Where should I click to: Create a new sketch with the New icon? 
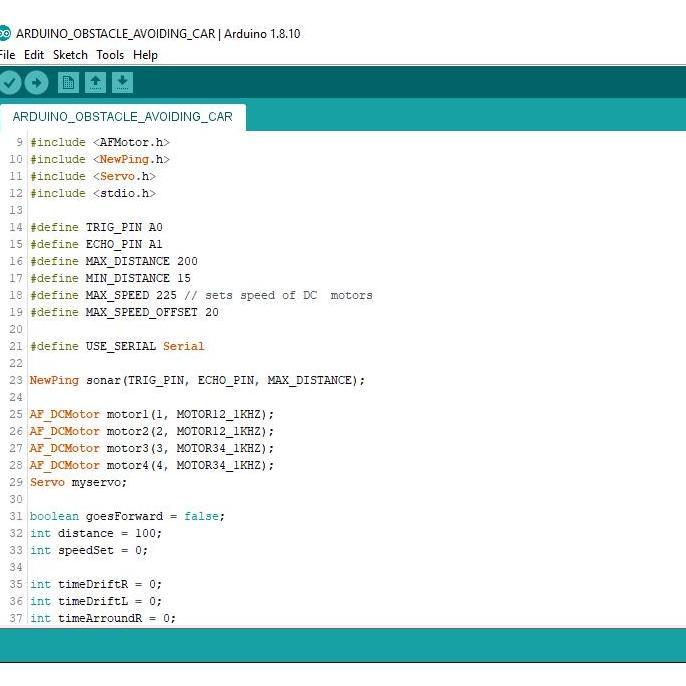click(68, 83)
